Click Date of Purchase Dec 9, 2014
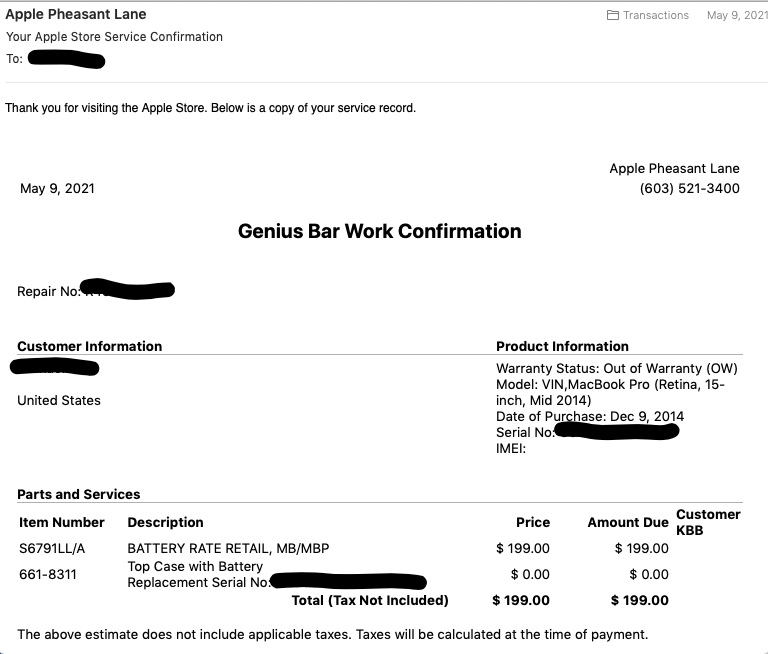 click(x=590, y=416)
